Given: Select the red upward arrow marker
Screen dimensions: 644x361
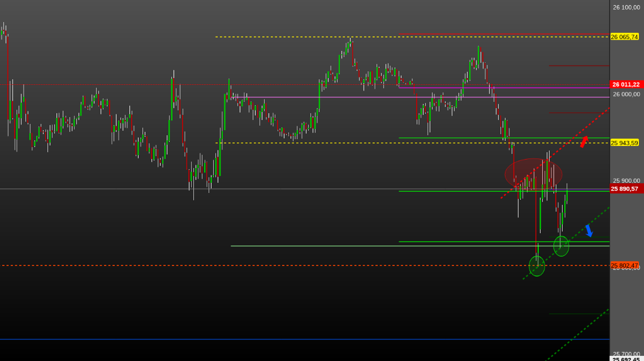Looking at the screenshot, I should click(584, 141).
